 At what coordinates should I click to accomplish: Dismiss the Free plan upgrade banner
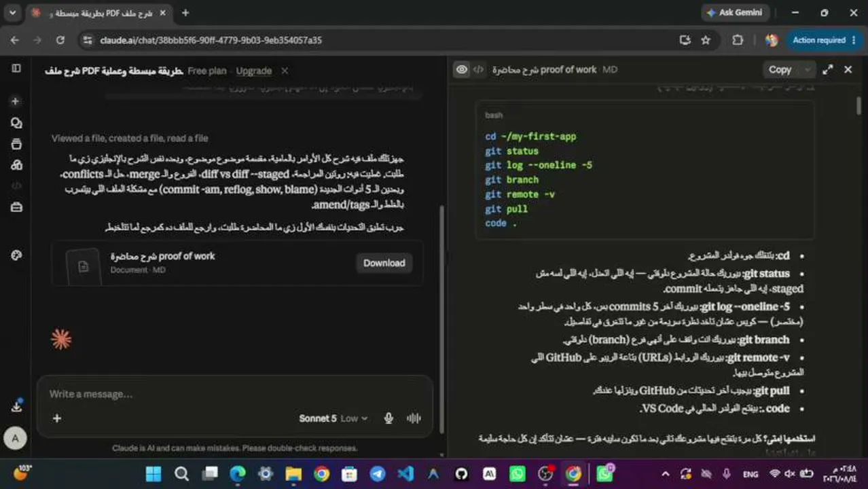click(x=285, y=71)
